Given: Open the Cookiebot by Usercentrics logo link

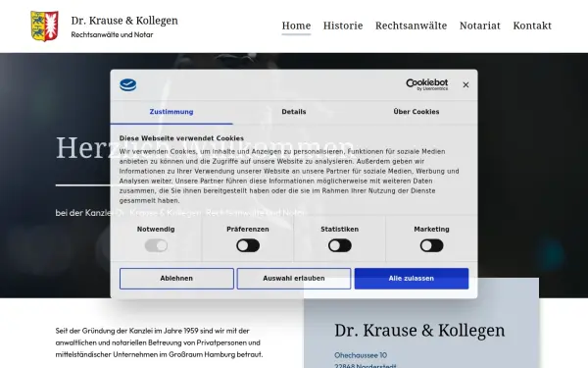Looking at the screenshot, I should [426, 84].
